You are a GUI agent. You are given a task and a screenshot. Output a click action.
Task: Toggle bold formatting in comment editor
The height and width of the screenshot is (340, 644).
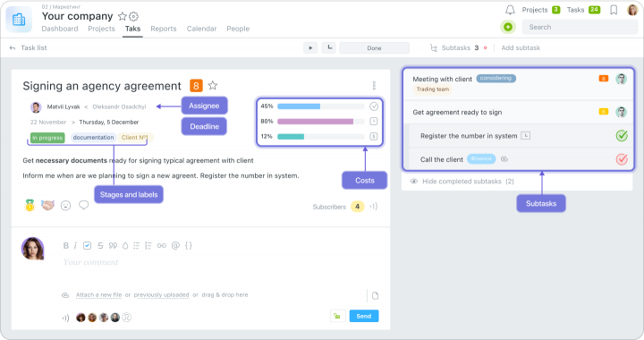pyautogui.click(x=65, y=245)
